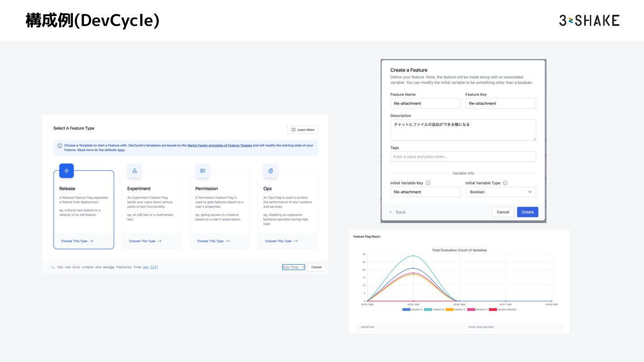Click the Tags input field
The height and width of the screenshot is (362, 644).
[463, 157]
